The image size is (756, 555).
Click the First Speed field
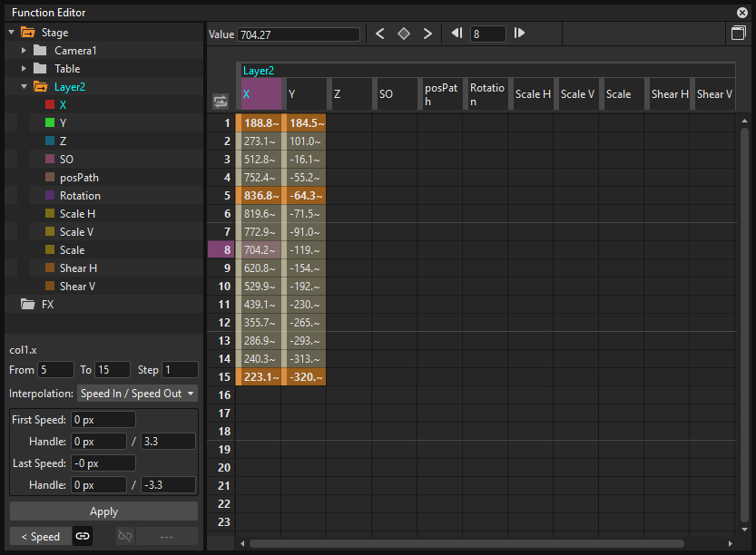(x=103, y=420)
